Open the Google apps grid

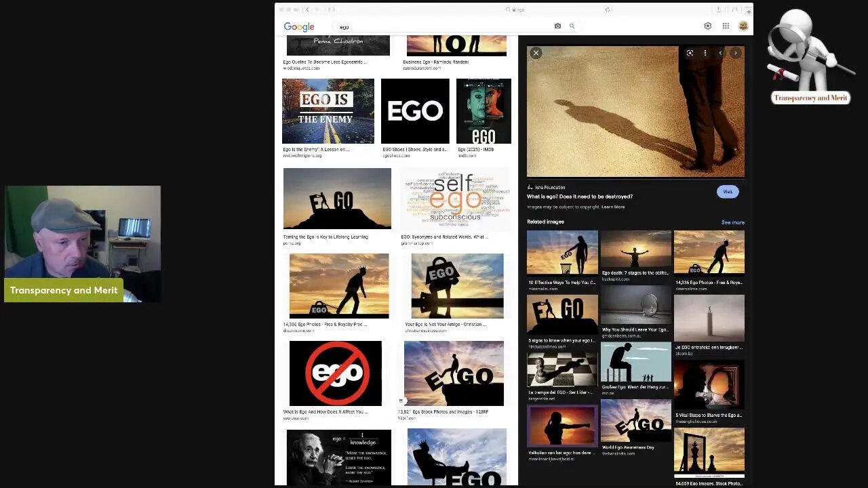pyautogui.click(x=726, y=26)
